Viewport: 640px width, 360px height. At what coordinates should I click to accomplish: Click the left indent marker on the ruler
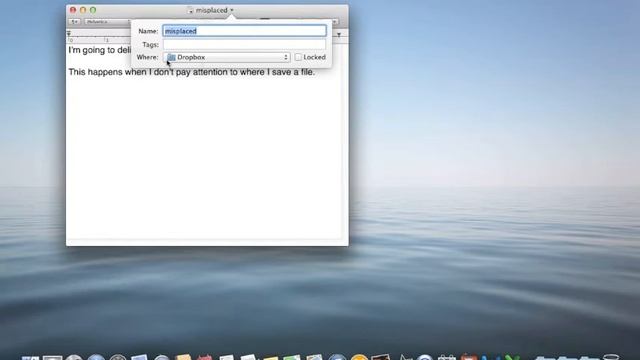coord(69,34)
